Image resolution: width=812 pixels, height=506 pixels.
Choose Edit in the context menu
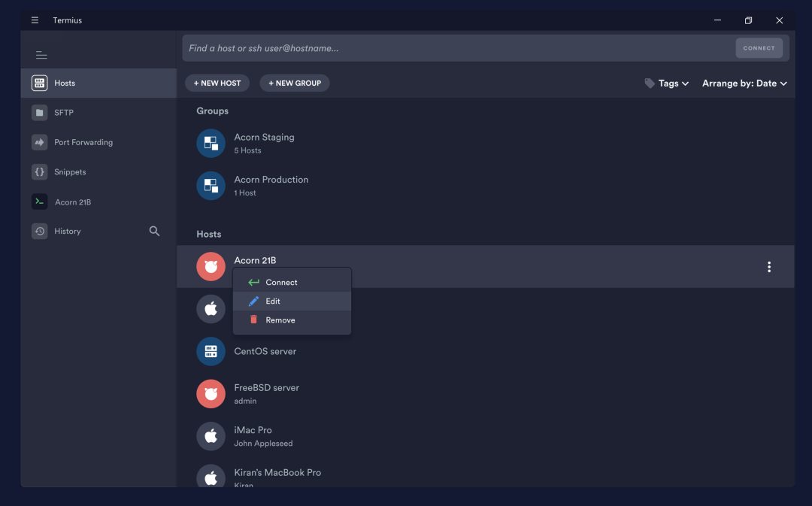click(273, 301)
